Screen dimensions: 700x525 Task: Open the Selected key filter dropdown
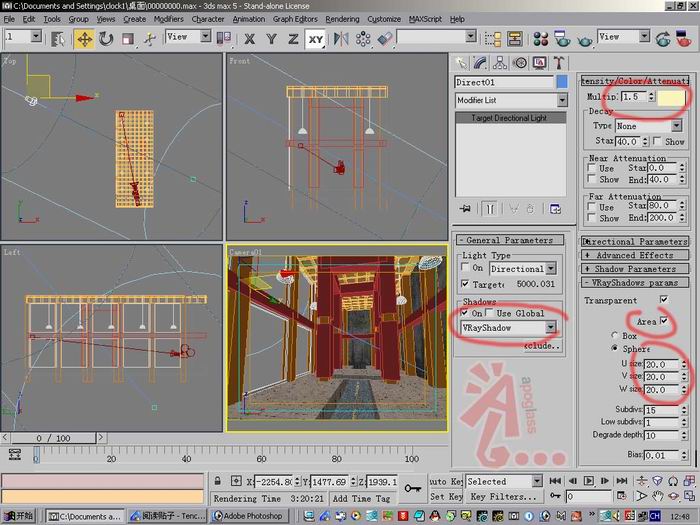coord(504,481)
